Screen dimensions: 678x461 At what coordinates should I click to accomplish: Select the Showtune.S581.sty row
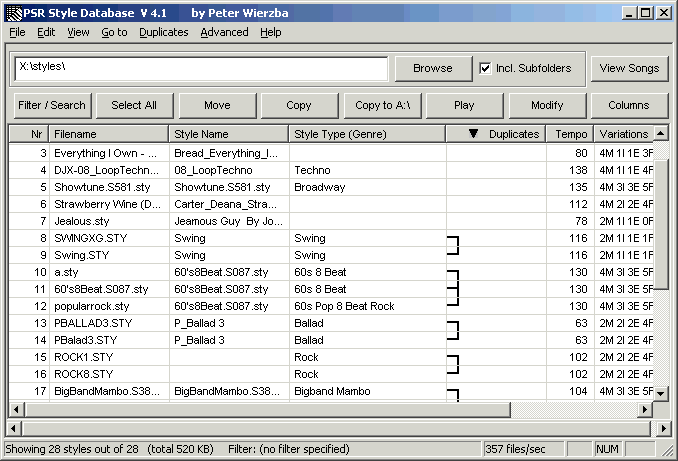[331, 187]
